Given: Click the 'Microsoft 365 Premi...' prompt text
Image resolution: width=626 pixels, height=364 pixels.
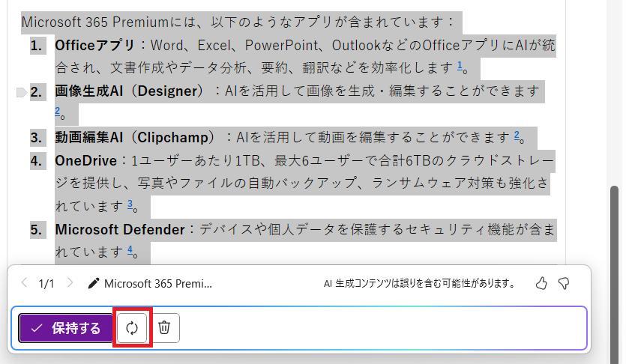Looking at the screenshot, I should click(158, 284).
